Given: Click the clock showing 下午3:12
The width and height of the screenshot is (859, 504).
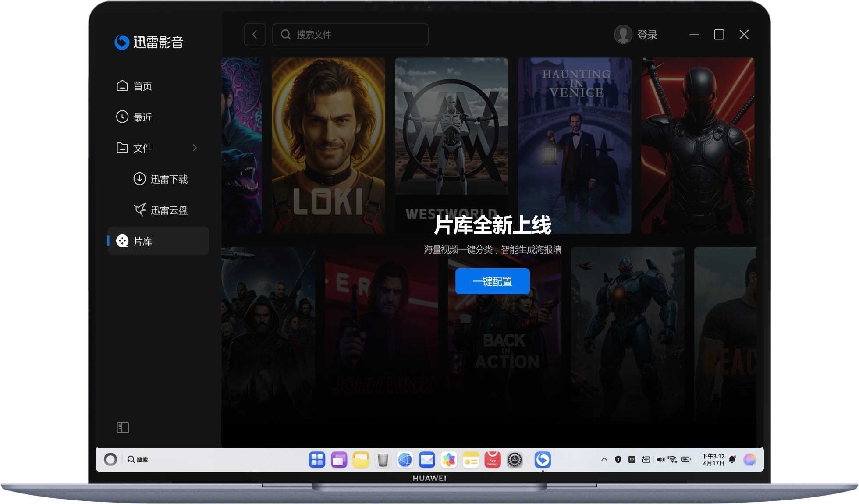Looking at the screenshot, I should pos(713,460).
